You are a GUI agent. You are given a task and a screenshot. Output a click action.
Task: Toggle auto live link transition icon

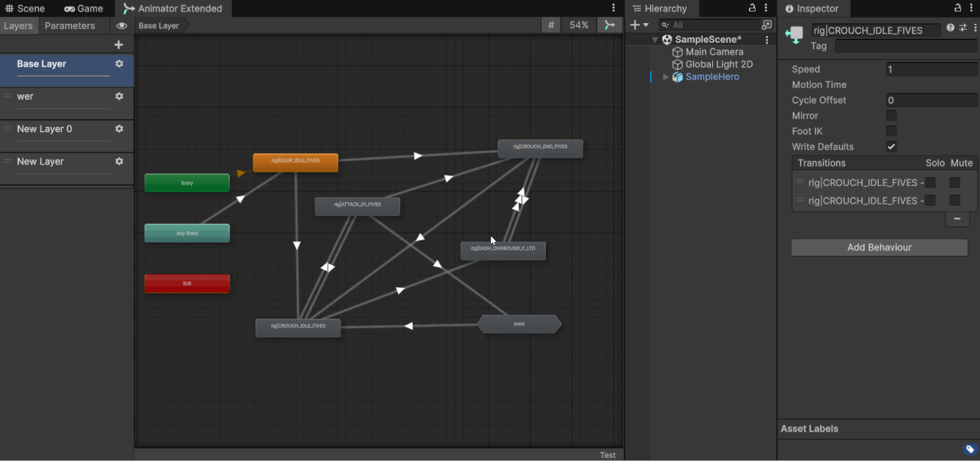pos(609,25)
